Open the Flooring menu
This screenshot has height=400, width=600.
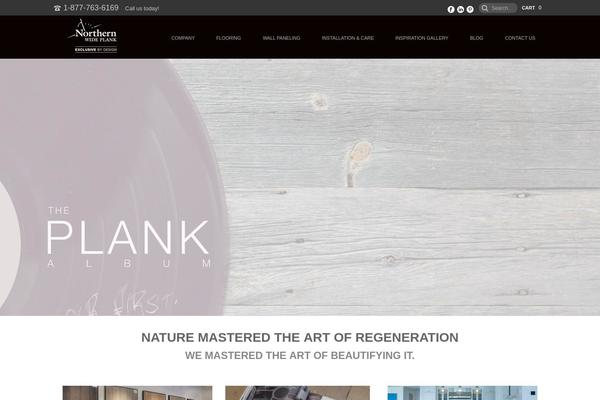point(228,38)
